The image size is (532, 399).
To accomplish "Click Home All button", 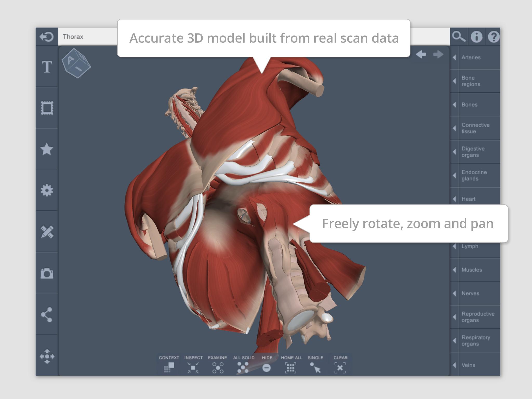I will tap(291, 364).
